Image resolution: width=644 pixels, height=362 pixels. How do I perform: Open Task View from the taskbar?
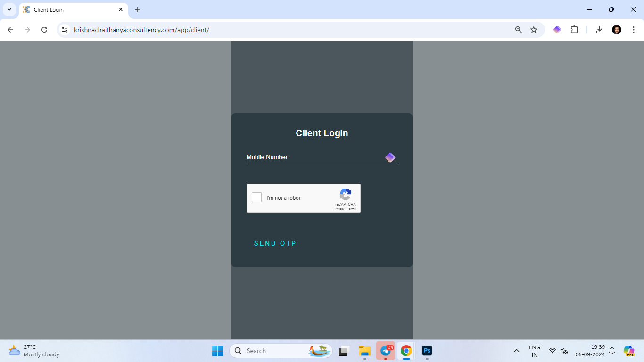tap(344, 351)
